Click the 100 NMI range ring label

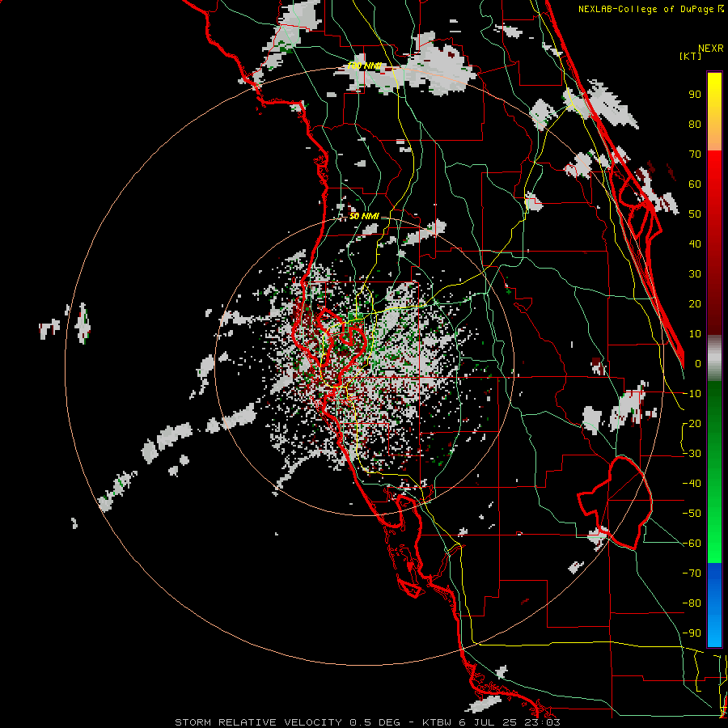point(364,66)
